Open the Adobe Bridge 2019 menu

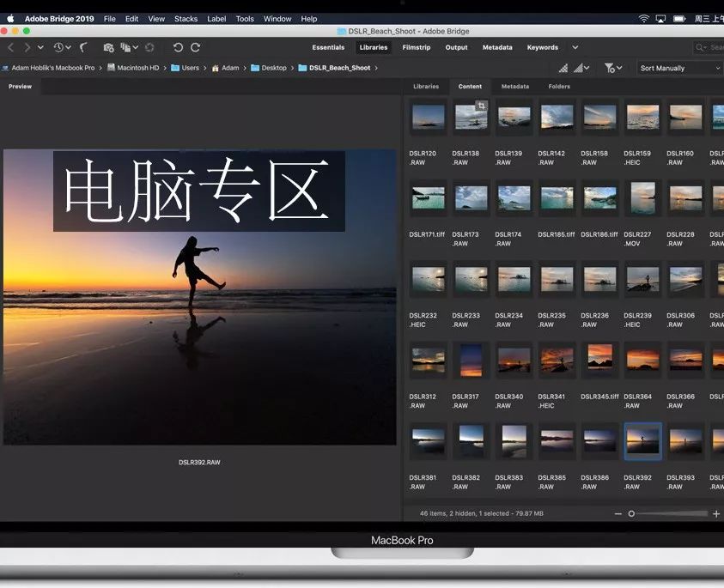click(59, 19)
